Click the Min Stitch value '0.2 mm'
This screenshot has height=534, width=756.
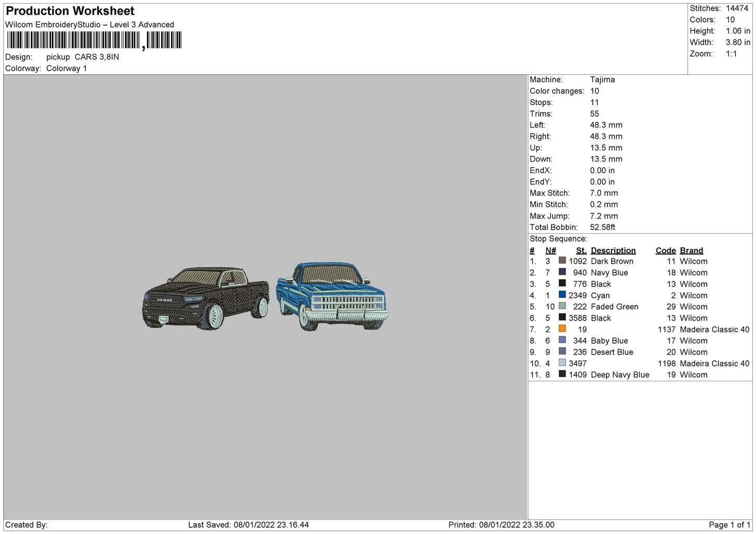(x=604, y=204)
